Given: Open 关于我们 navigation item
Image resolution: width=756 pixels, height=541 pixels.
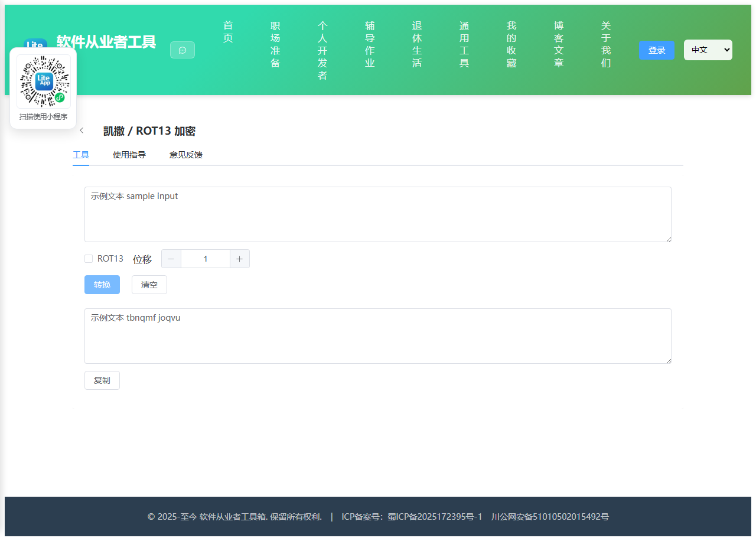Looking at the screenshot, I should (606, 44).
